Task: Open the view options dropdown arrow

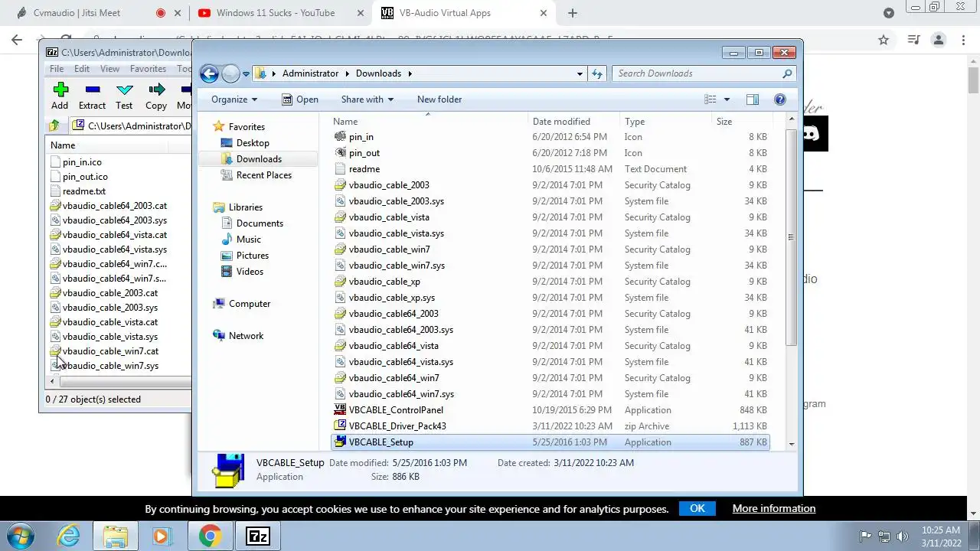Action: coord(727,99)
